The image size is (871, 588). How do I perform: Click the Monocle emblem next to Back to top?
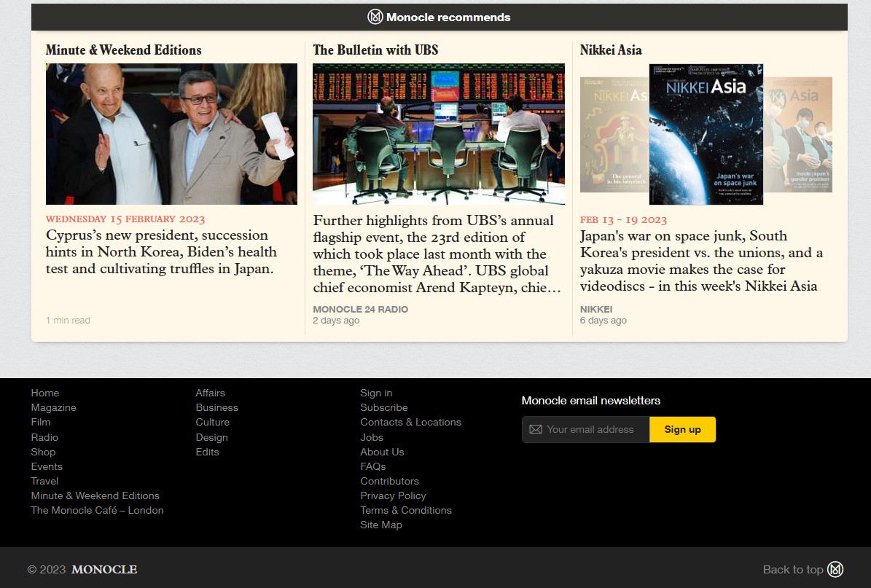(x=835, y=570)
